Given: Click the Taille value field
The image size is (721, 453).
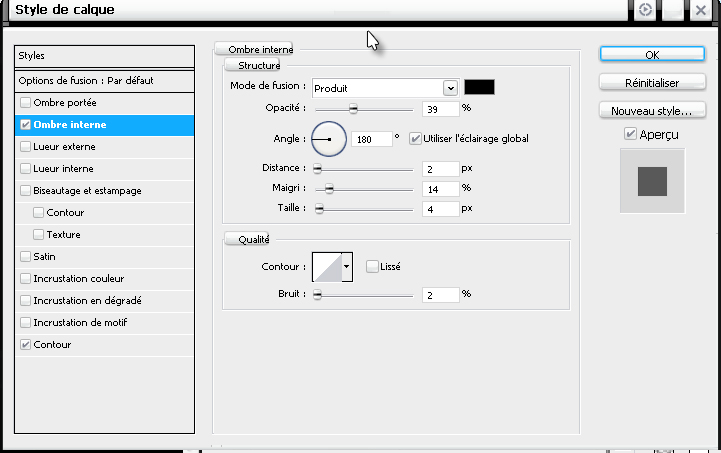Looking at the screenshot, I should [441, 209].
